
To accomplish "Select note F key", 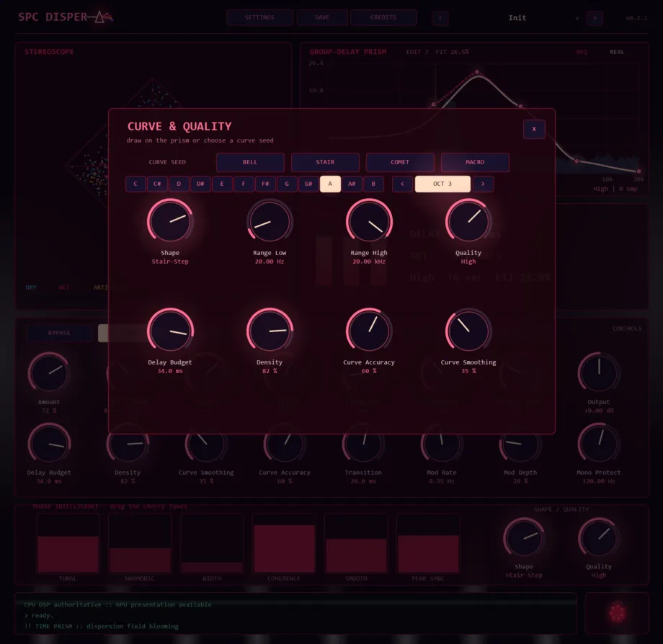I will 244,184.
